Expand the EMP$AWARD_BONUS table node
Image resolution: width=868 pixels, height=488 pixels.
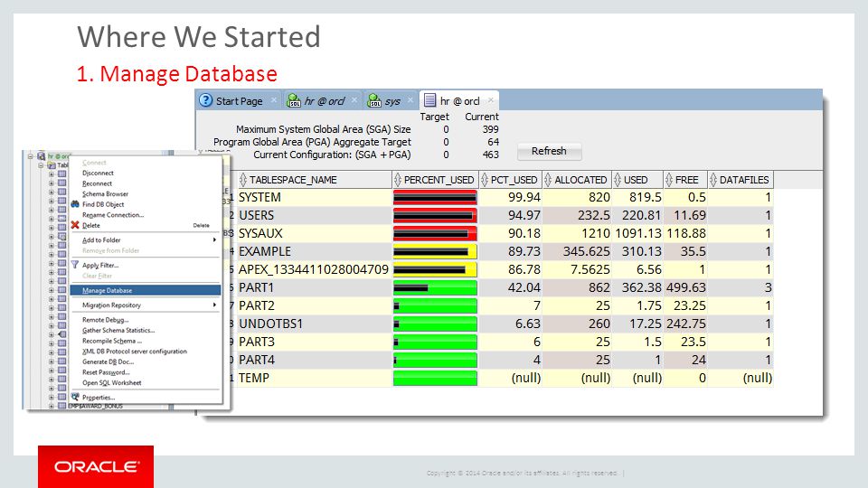52,406
